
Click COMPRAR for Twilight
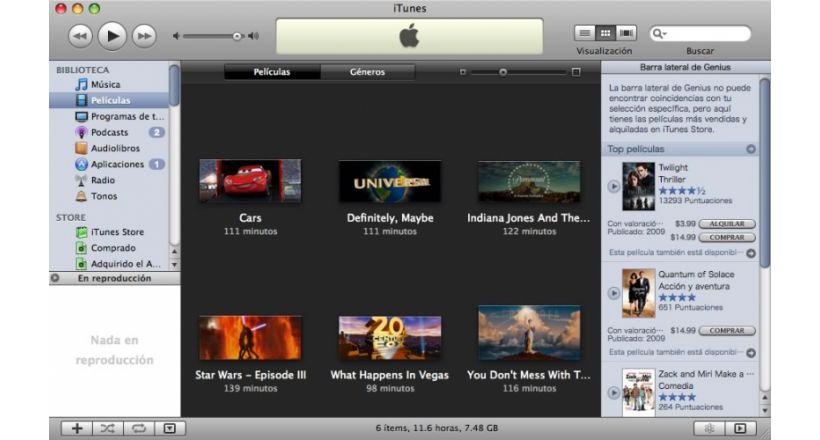pyautogui.click(x=727, y=238)
